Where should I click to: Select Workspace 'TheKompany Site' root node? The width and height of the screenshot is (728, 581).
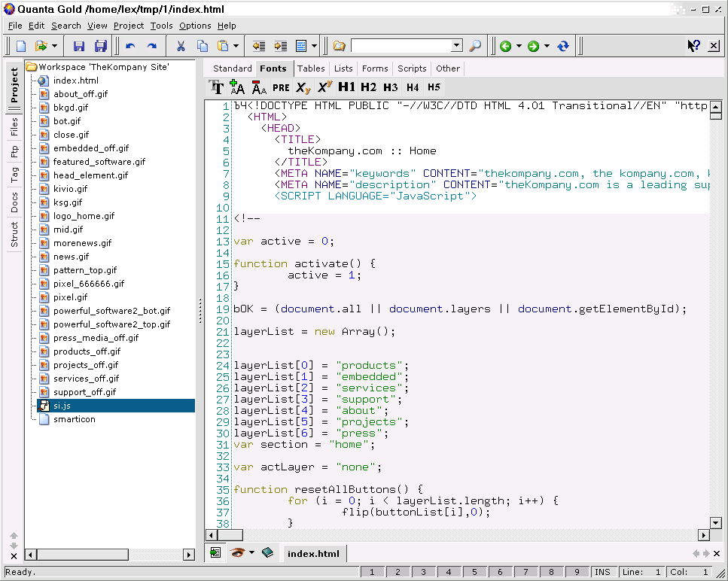104,67
